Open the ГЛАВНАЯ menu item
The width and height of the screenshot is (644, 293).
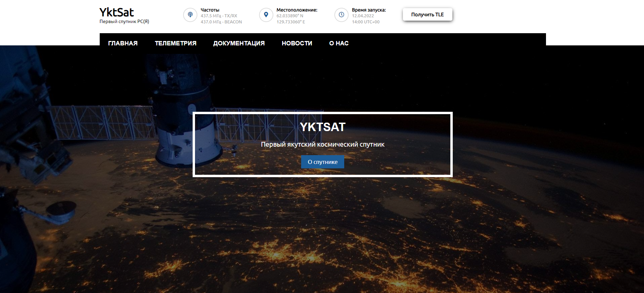pyautogui.click(x=123, y=43)
